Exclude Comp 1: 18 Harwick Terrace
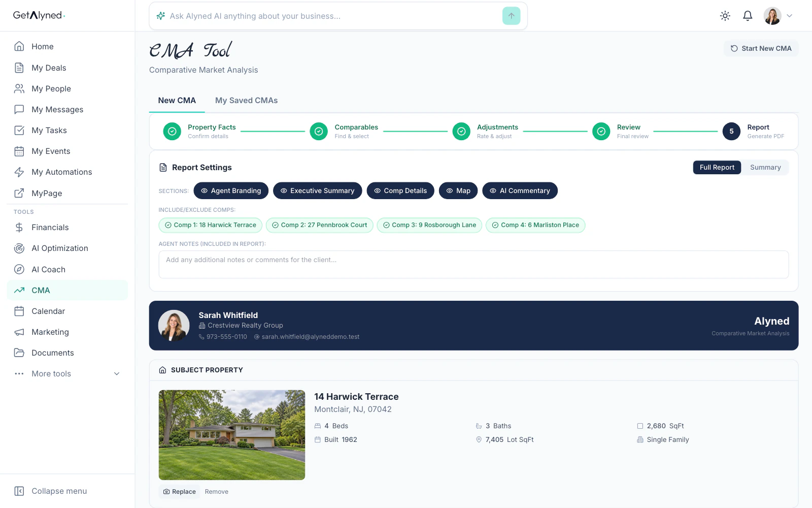This screenshot has width=812, height=508. coord(210,225)
